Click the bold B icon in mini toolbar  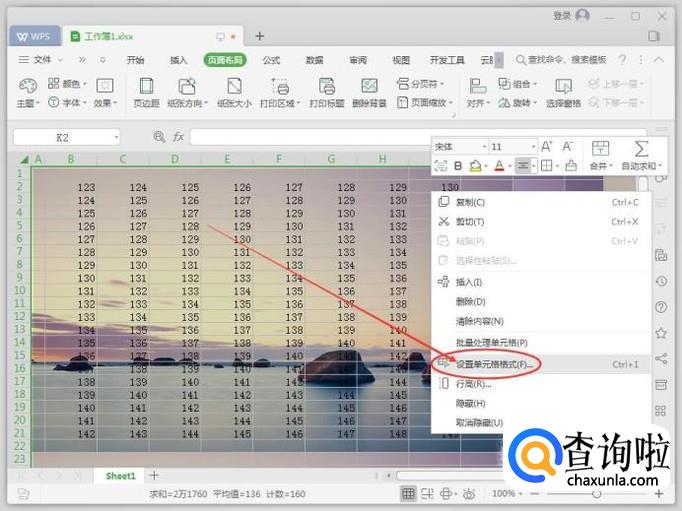459,166
